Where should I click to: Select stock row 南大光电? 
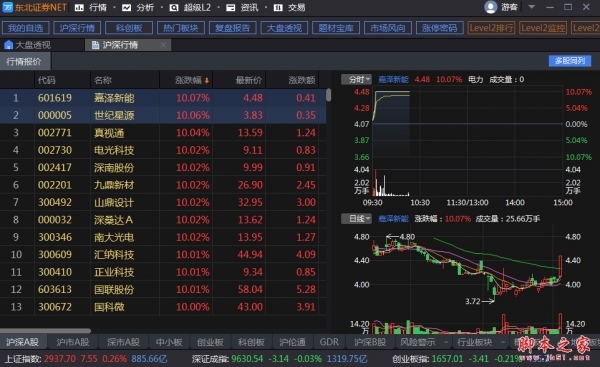[x=163, y=237]
